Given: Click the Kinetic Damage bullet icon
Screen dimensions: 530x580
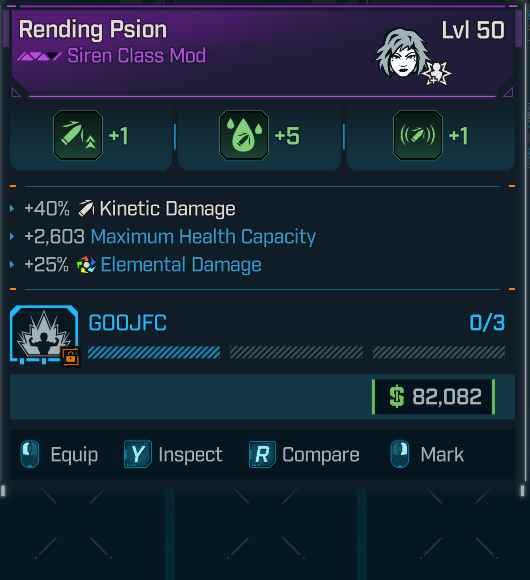Looking at the screenshot, I should pyautogui.click(x=86, y=208).
